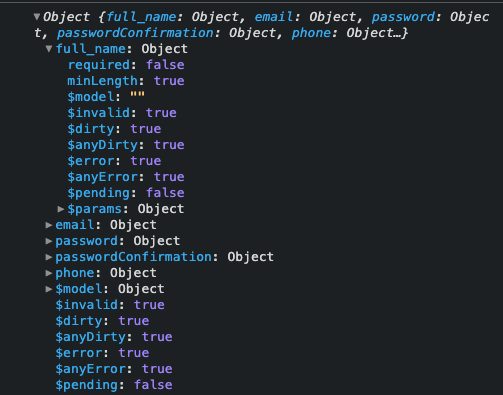Collapse the root Object disclosure triangle
This screenshot has width=503, height=395.
click(x=37, y=16)
